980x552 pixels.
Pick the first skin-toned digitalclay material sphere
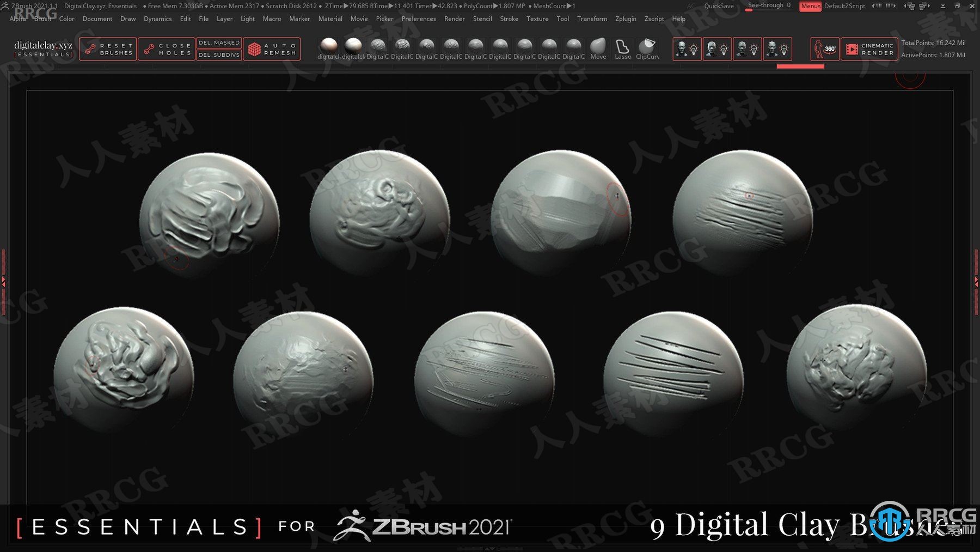pos(328,49)
